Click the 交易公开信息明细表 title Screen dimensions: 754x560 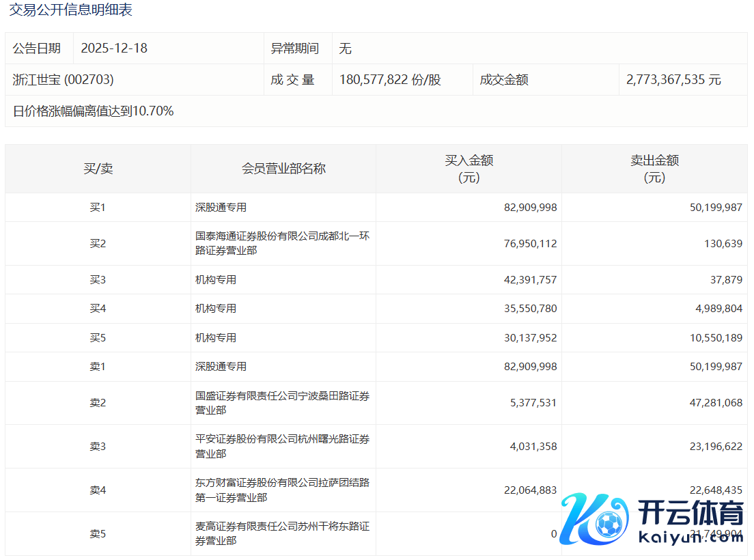click(x=70, y=10)
